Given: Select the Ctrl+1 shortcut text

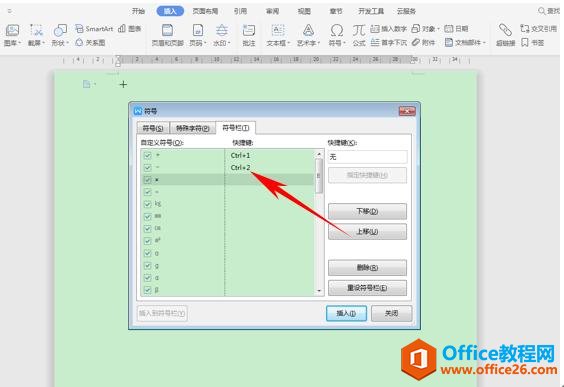Looking at the screenshot, I should 240,155.
